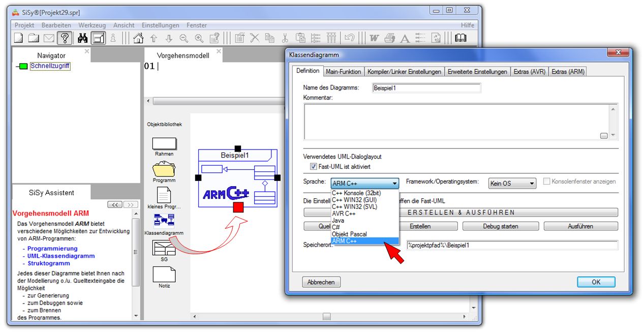Select the Notiz object in library
This screenshot has width=644, height=333.
point(164,277)
